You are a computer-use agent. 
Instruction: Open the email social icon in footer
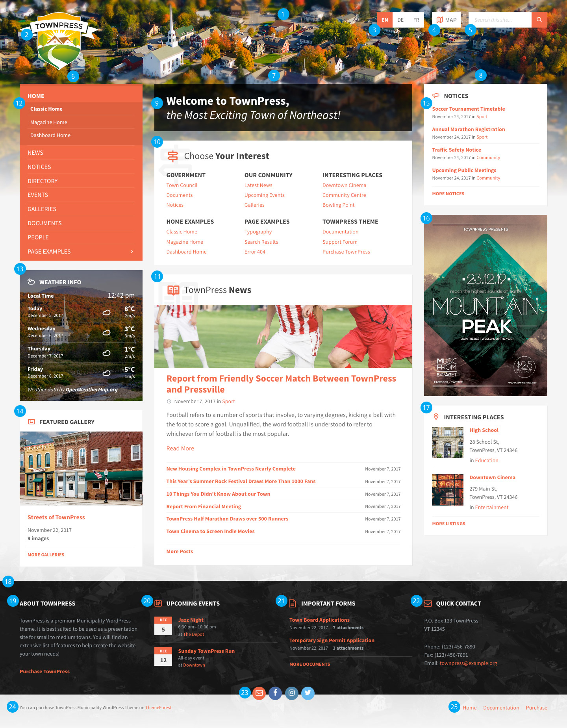click(x=259, y=693)
